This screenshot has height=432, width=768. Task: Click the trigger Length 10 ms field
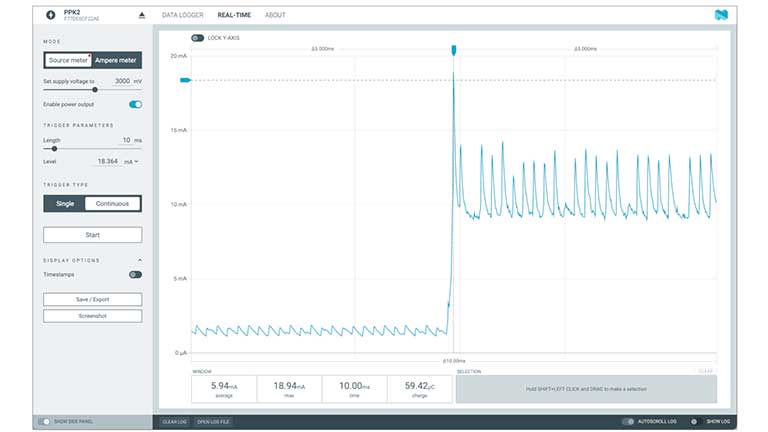pos(126,140)
